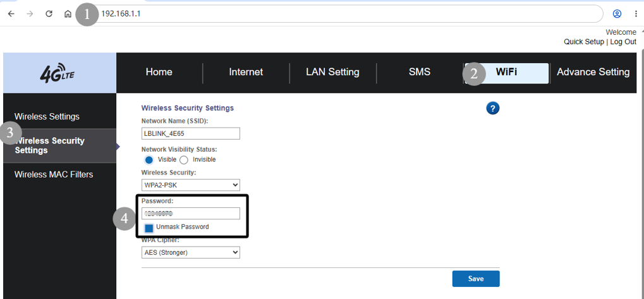Click the browser back arrow
Screen dimensions: 644x299
[11, 13]
